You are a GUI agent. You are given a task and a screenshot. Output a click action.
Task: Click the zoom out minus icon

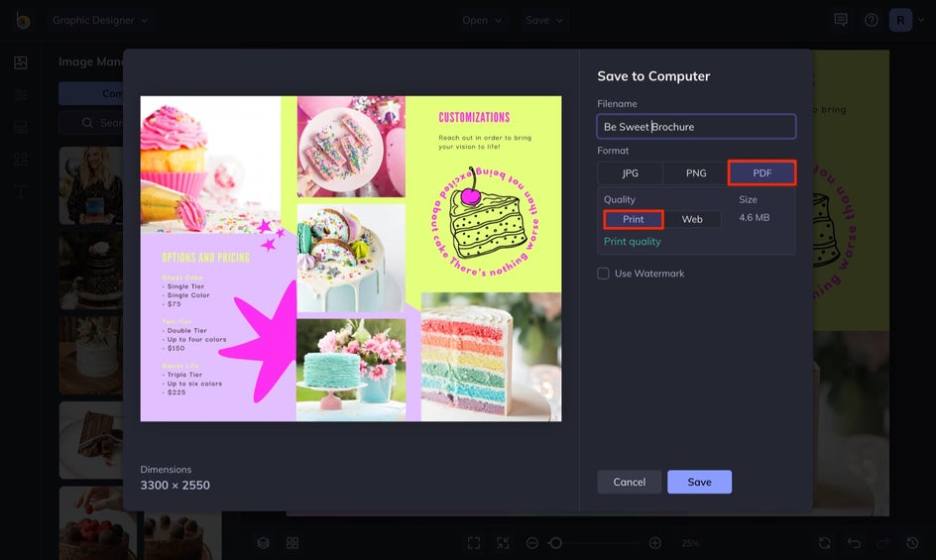[532, 543]
